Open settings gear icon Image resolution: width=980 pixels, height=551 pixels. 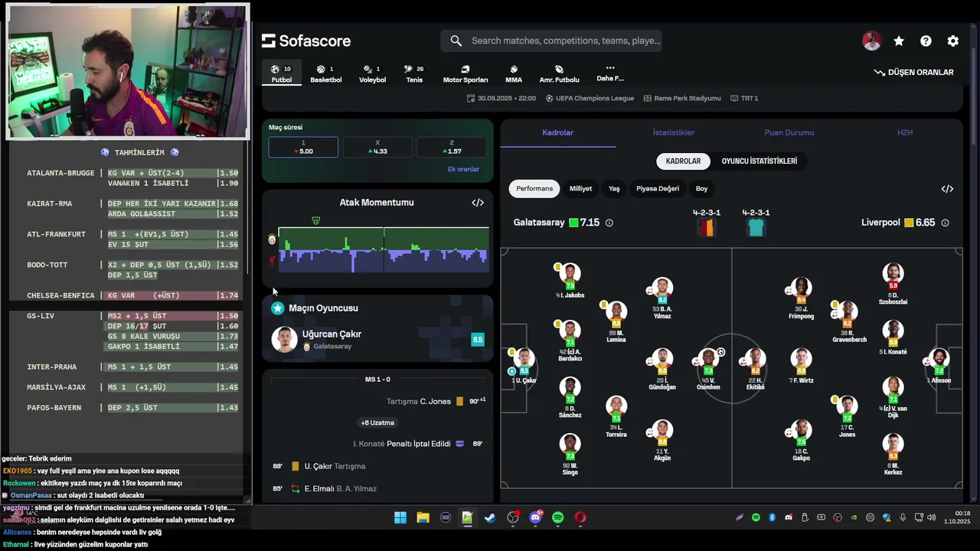[x=952, y=41]
